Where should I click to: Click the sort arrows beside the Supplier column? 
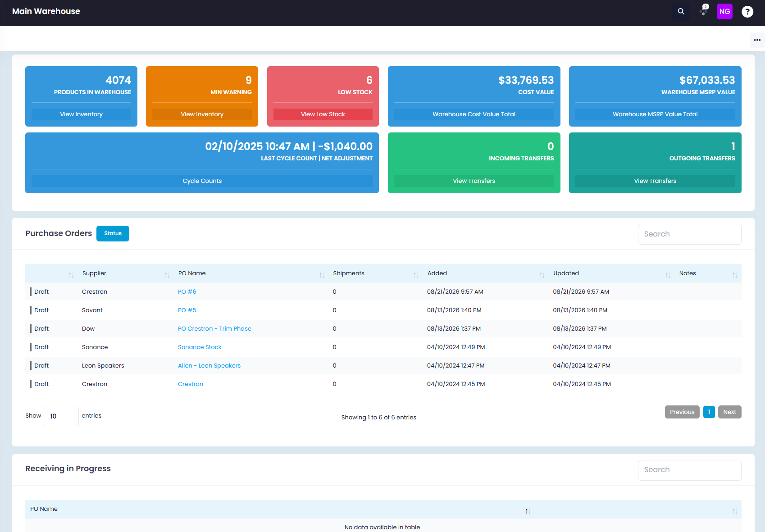(167, 275)
